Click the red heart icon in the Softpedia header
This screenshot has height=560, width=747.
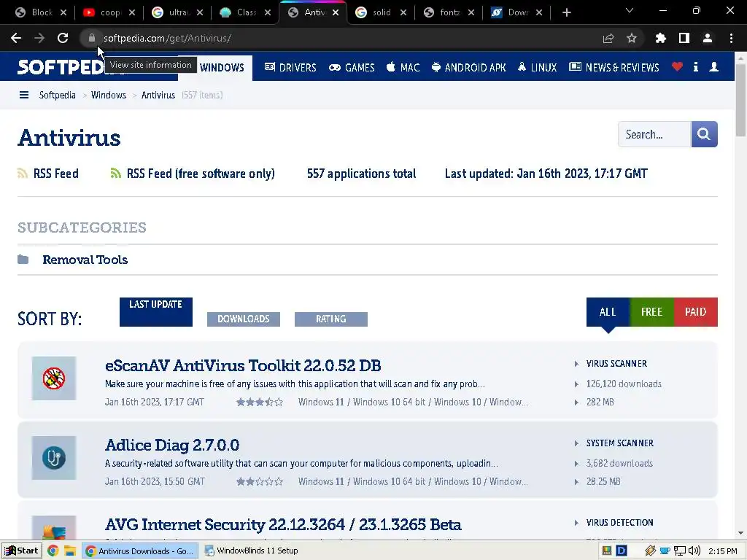677,66
